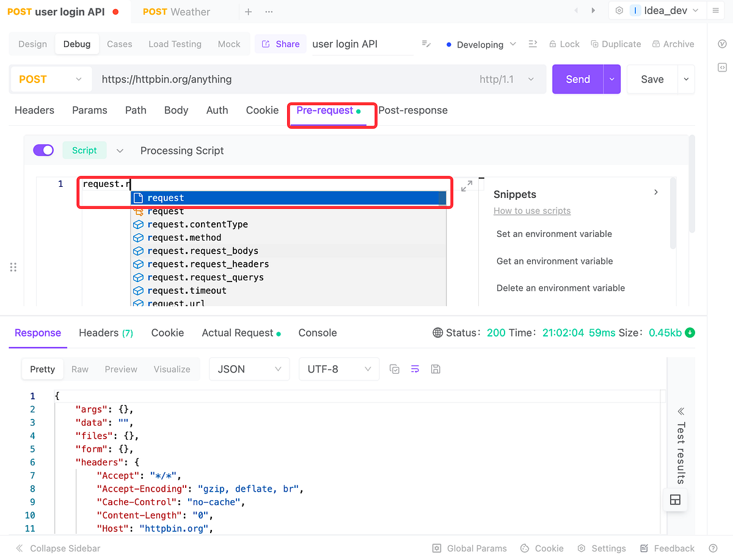Archive the user login API
Viewport: 733px width, 560px height.
[x=673, y=43]
